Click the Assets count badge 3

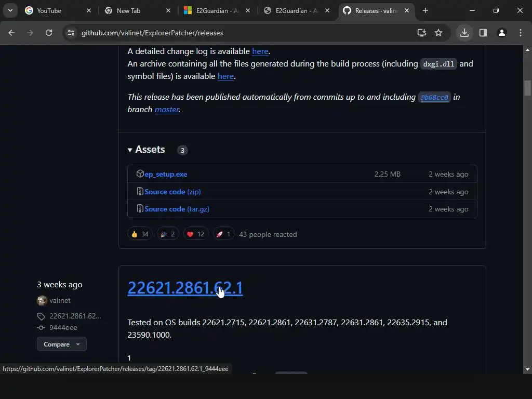(182, 150)
